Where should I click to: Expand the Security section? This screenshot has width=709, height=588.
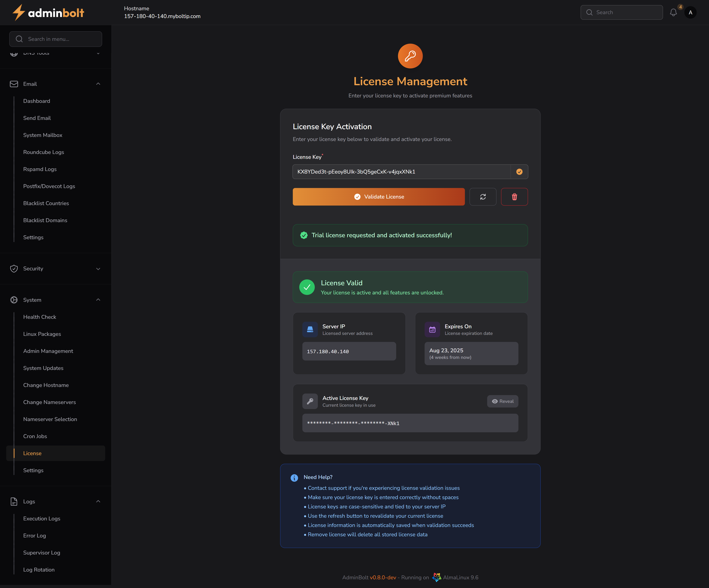pos(98,269)
